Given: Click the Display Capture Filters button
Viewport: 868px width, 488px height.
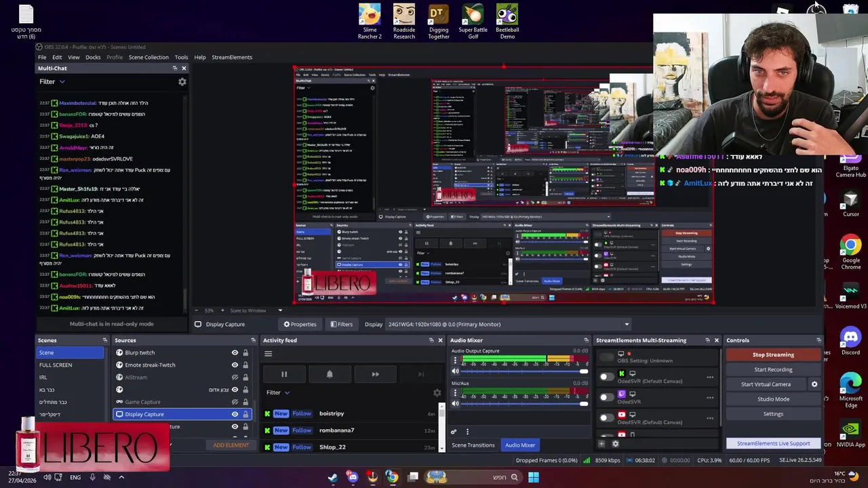Looking at the screenshot, I should pyautogui.click(x=342, y=324).
